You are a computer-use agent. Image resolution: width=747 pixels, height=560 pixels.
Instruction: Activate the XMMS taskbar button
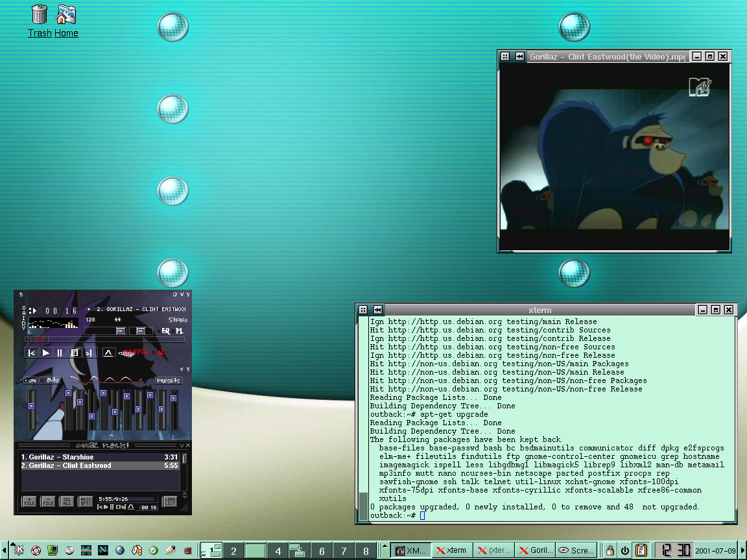410,550
